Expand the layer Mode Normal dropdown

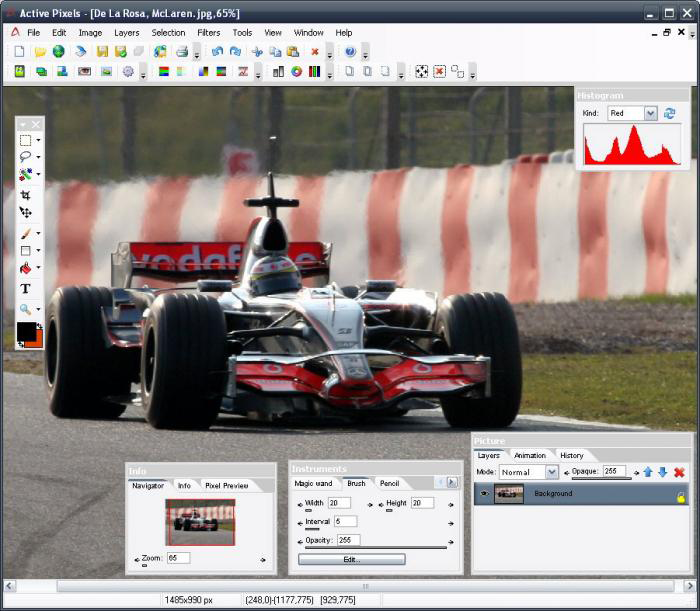point(552,472)
